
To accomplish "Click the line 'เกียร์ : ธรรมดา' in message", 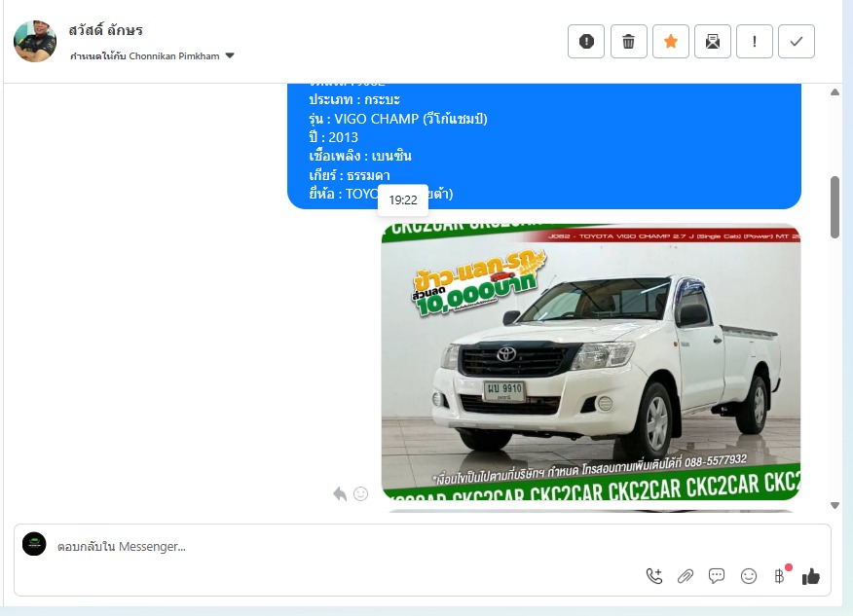I will tap(350, 175).
